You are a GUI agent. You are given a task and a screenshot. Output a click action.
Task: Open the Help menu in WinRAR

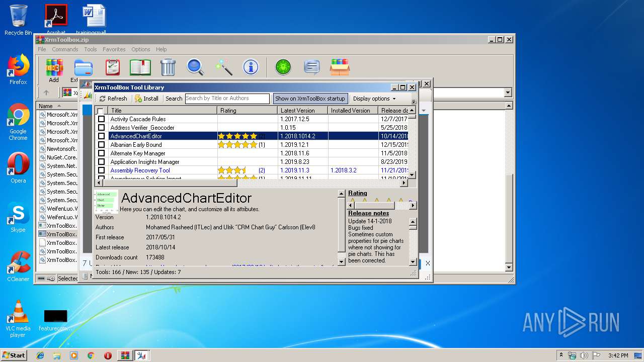tap(161, 49)
